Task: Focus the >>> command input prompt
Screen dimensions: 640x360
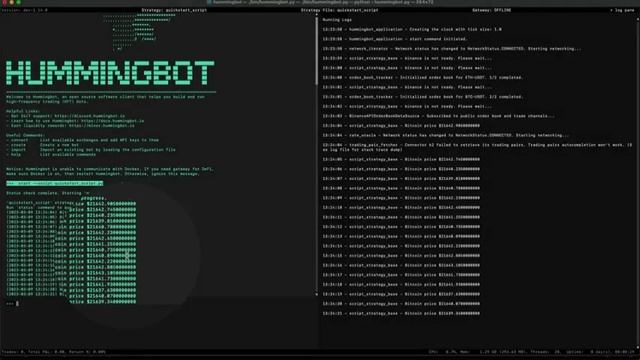Action: (x=12, y=304)
